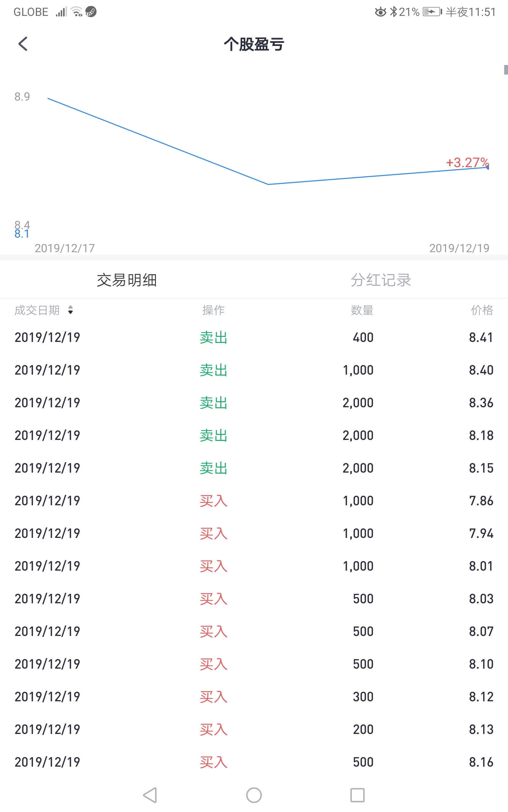Tap the back arrow icon
508x812 pixels.
23,44
